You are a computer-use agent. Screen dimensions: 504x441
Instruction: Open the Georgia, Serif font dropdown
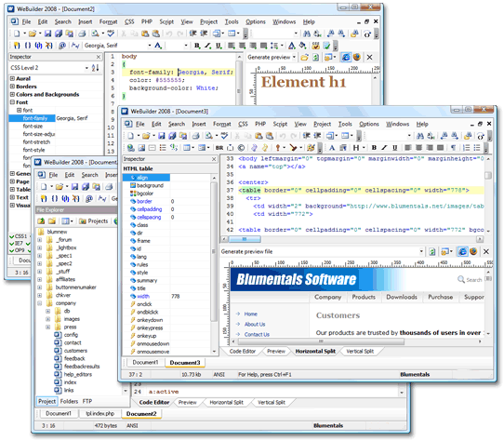pyautogui.click(x=150, y=46)
